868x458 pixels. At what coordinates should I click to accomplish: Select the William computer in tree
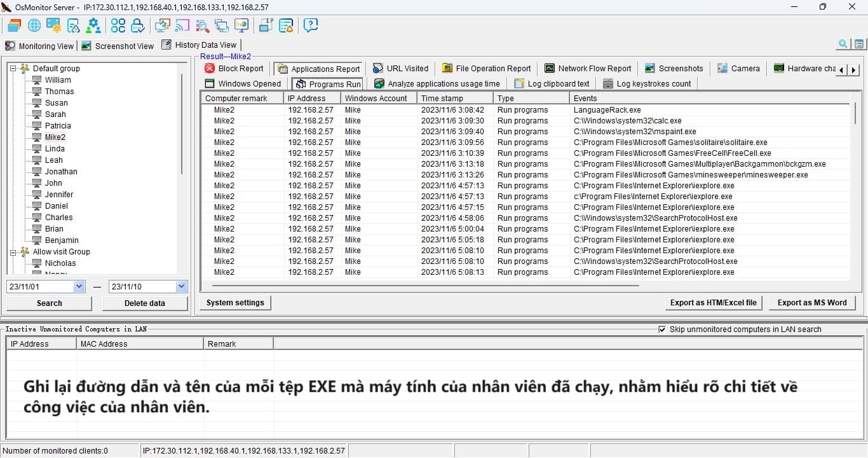click(58, 80)
